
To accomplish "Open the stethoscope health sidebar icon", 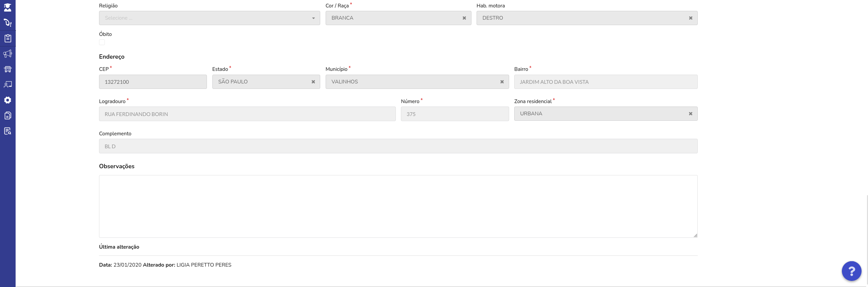I will [7, 23].
